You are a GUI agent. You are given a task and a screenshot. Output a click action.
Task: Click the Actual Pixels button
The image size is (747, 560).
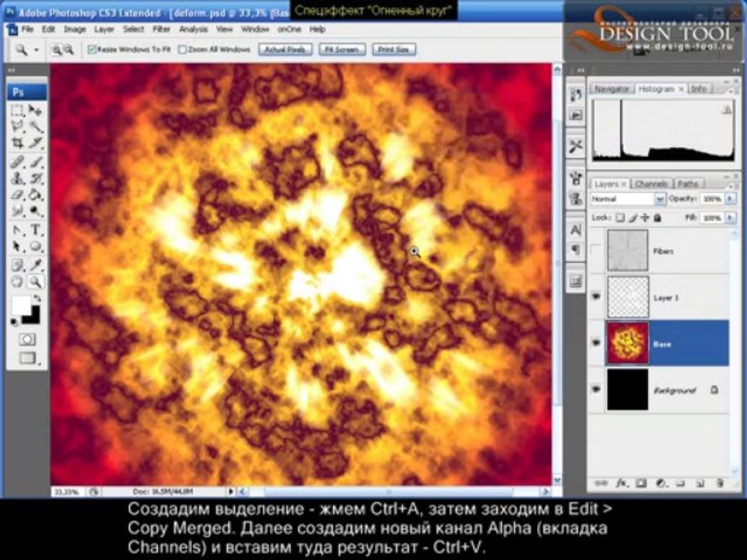[286, 50]
